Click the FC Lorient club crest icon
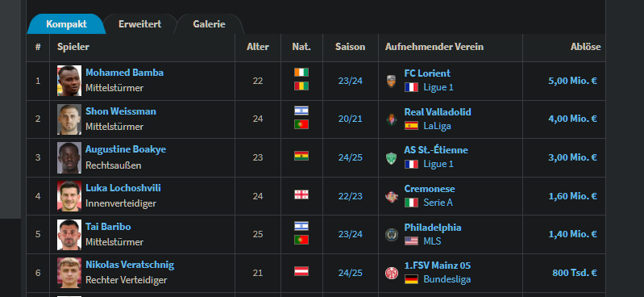Viewport: 644px width, 297px height. click(392, 81)
